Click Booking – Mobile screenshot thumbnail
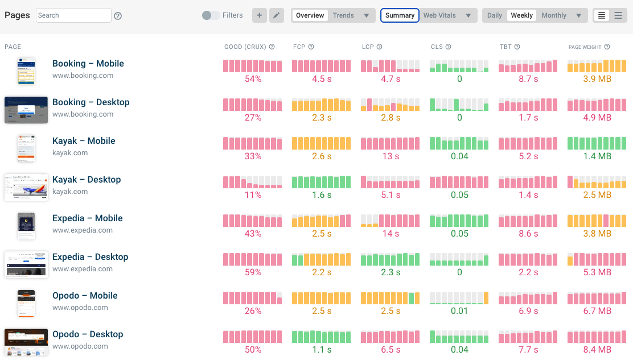This screenshot has height=364, width=633. [26, 71]
